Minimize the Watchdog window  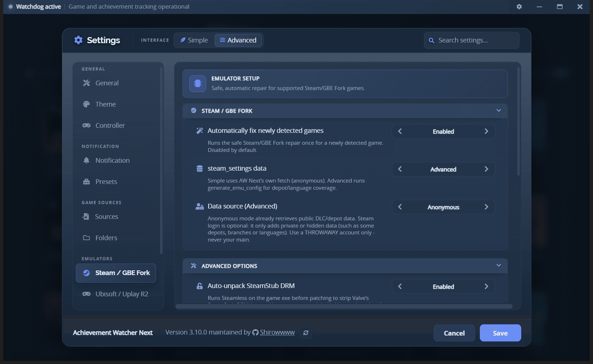tap(539, 6)
